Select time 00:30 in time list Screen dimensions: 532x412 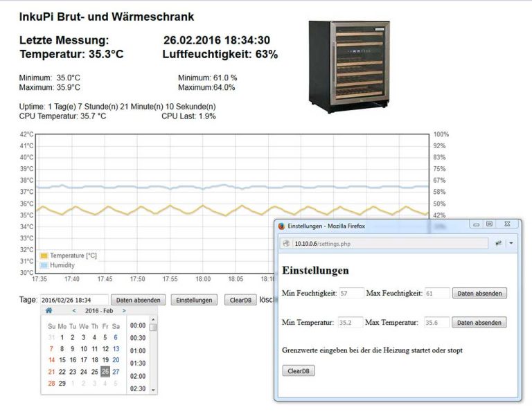pyautogui.click(x=138, y=338)
